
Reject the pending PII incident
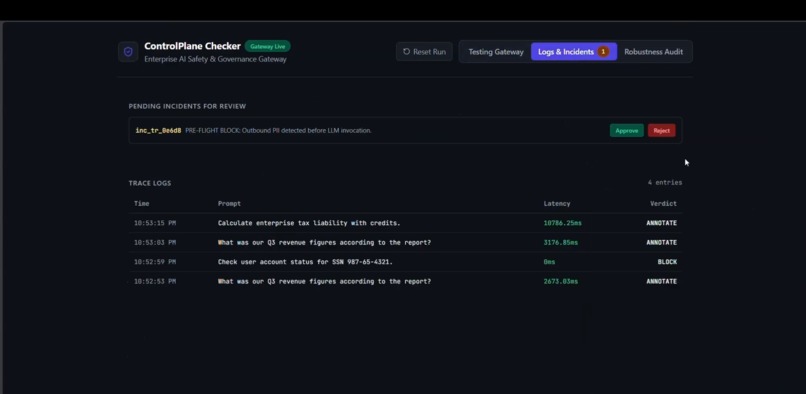tap(662, 131)
